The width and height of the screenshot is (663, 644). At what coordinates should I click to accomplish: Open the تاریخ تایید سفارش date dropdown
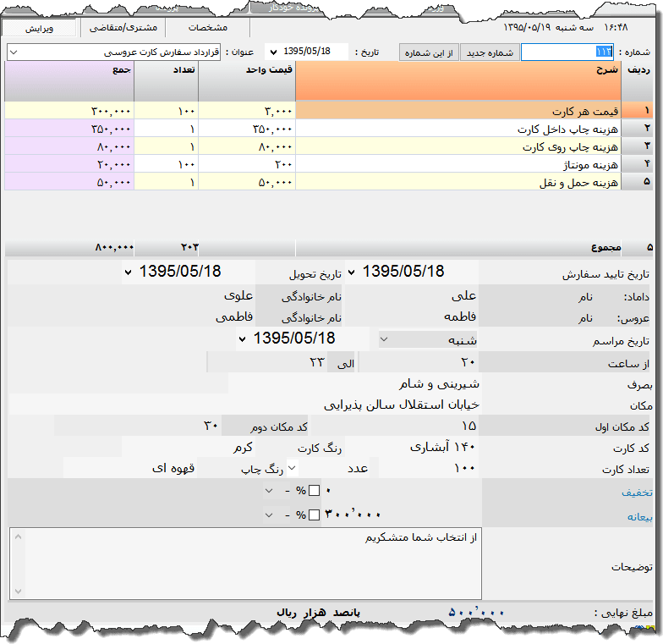353,272
